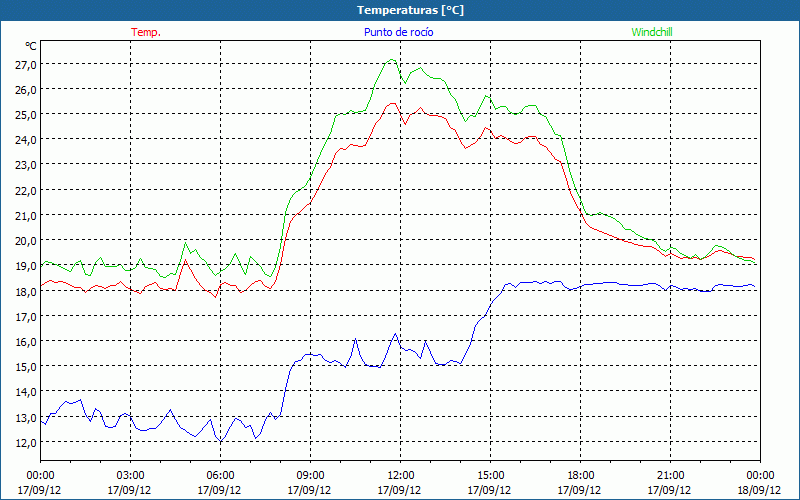Click the 23,0 y-axis value

pos(26,165)
